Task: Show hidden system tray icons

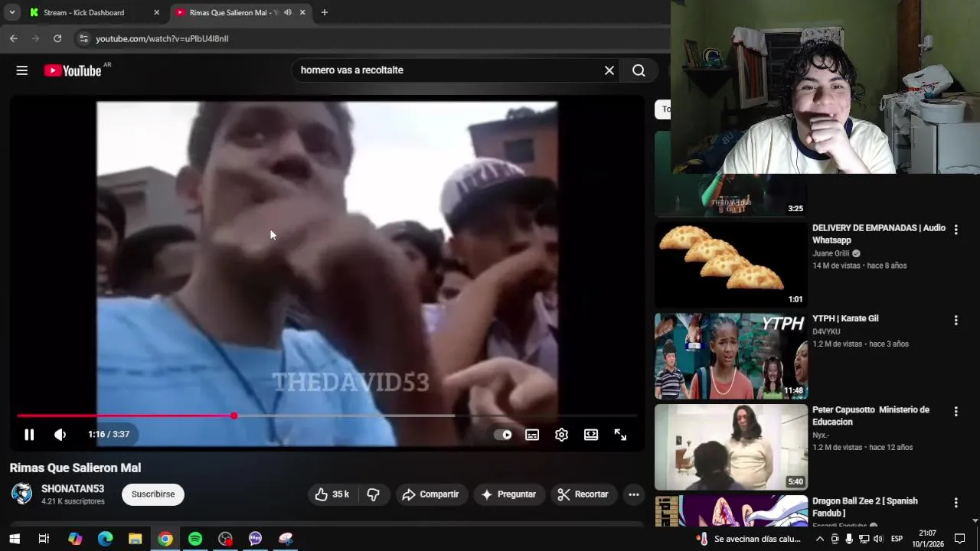Action: tap(820, 539)
